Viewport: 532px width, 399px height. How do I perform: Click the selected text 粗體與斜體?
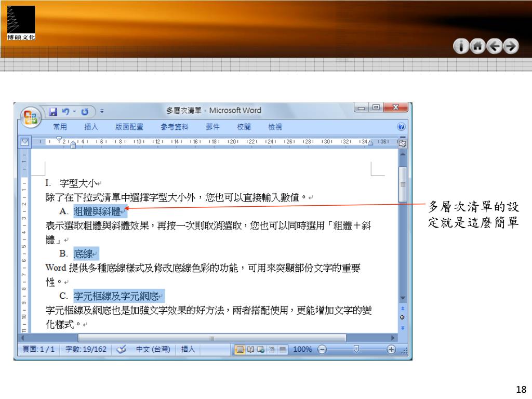(97, 212)
